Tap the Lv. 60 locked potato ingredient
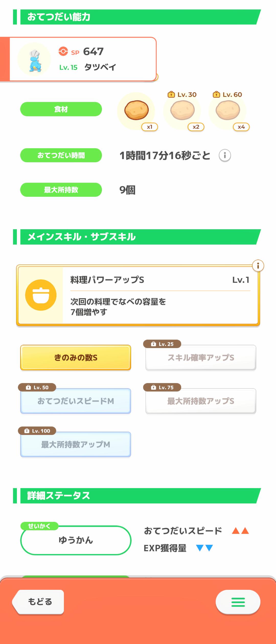276x644 pixels. coord(228,110)
